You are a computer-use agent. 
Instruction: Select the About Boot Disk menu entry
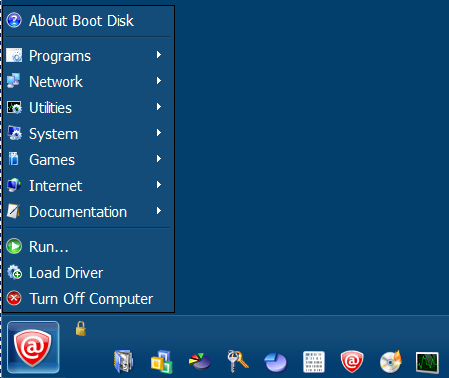(x=88, y=21)
